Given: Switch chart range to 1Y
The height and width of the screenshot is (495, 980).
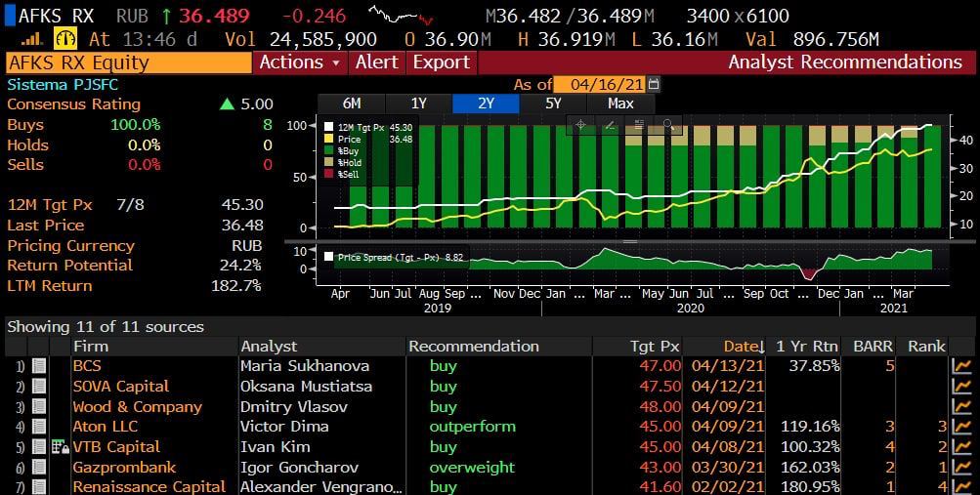Looking at the screenshot, I should click(x=419, y=103).
